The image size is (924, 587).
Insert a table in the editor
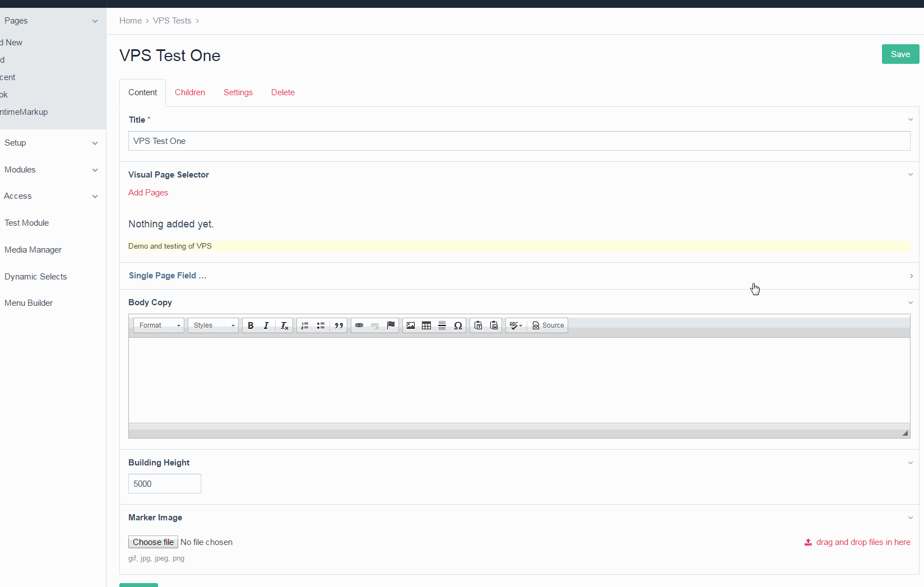[426, 325]
